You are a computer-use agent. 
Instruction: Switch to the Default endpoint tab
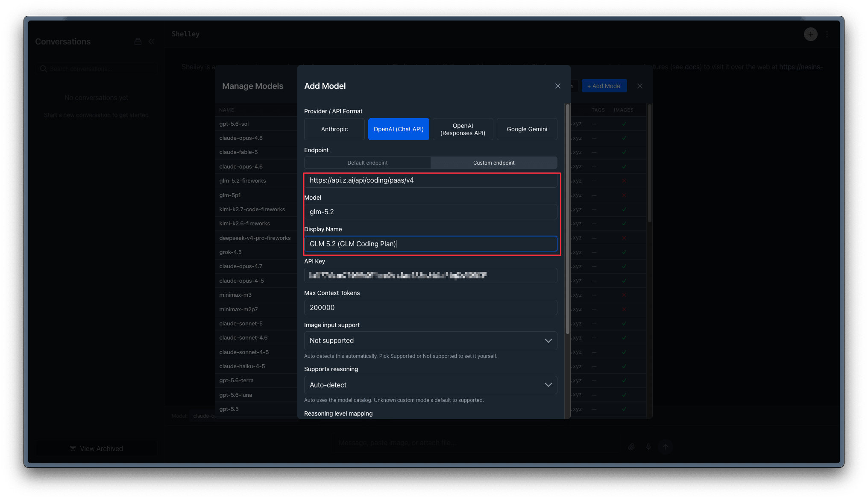[x=367, y=163]
